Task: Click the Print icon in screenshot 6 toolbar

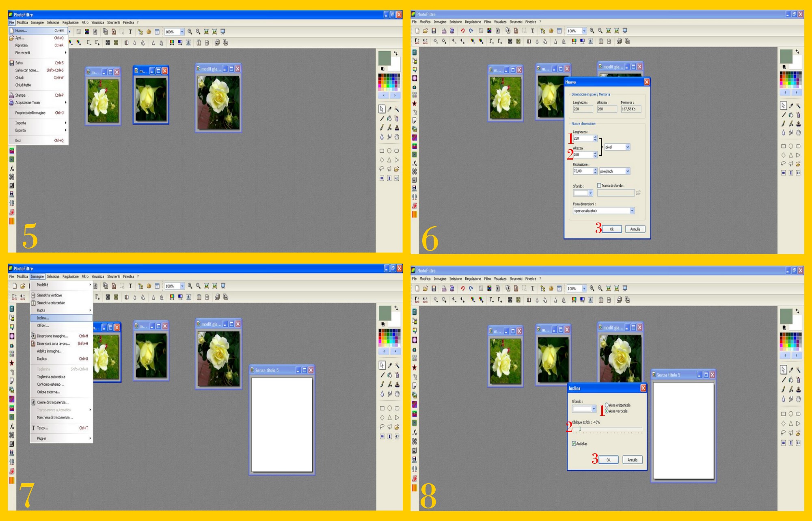Action: coord(444,31)
